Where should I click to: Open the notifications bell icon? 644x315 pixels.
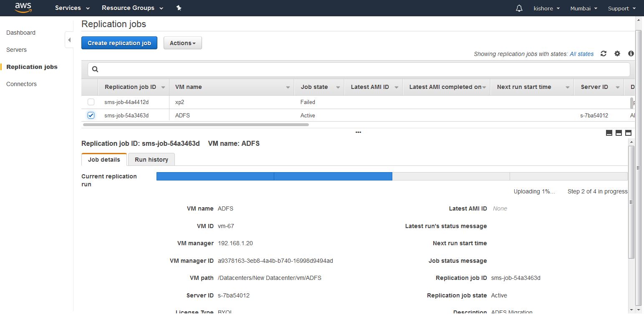click(x=519, y=8)
